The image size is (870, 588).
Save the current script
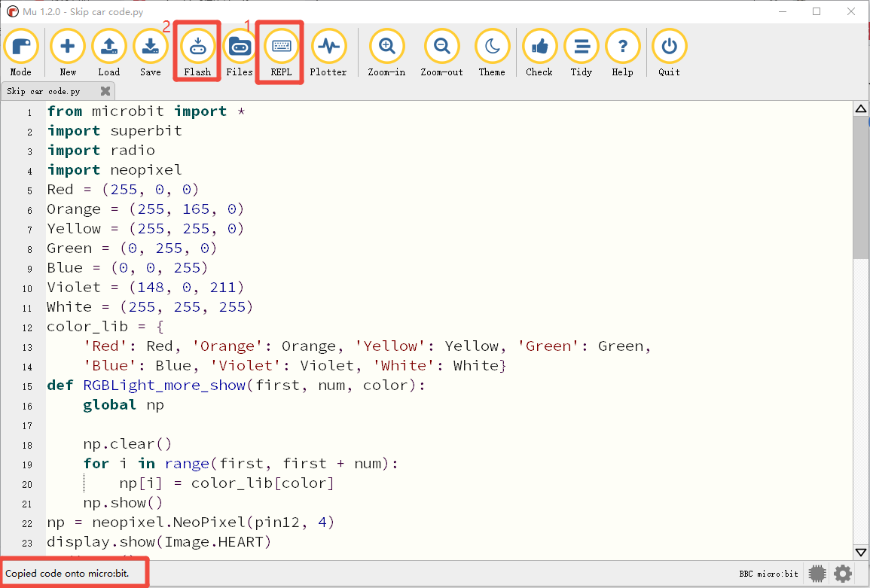pos(151,53)
